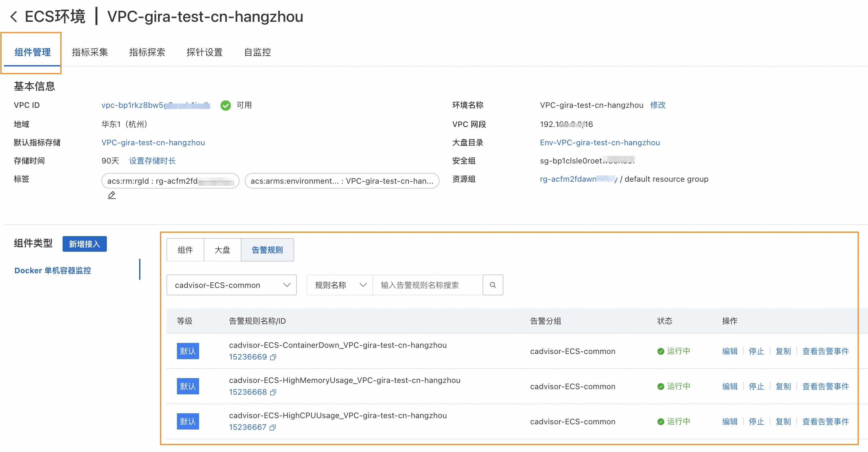Click the edit tags pencil icon
This screenshot has height=452, width=868.
tap(111, 195)
